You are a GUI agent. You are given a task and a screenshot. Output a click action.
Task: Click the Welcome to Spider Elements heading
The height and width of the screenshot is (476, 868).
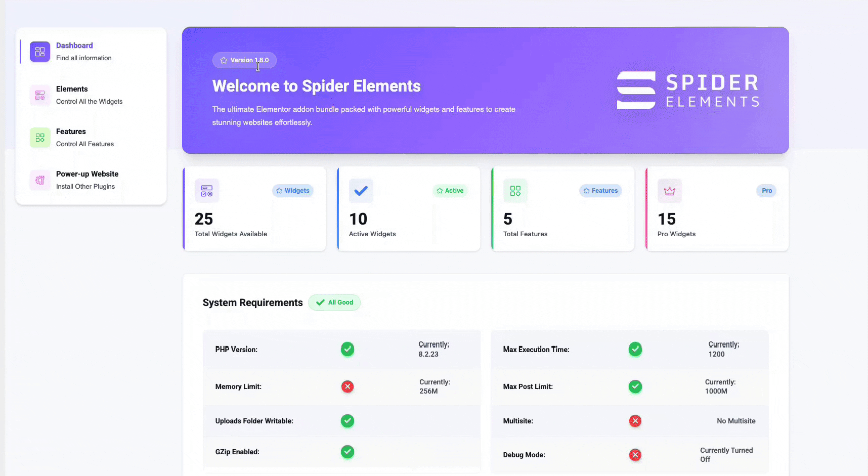(x=316, y=86)
